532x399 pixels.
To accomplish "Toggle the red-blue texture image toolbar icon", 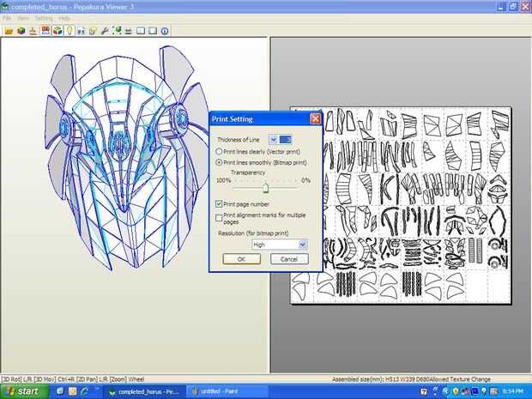I will [x=45, y=31].
